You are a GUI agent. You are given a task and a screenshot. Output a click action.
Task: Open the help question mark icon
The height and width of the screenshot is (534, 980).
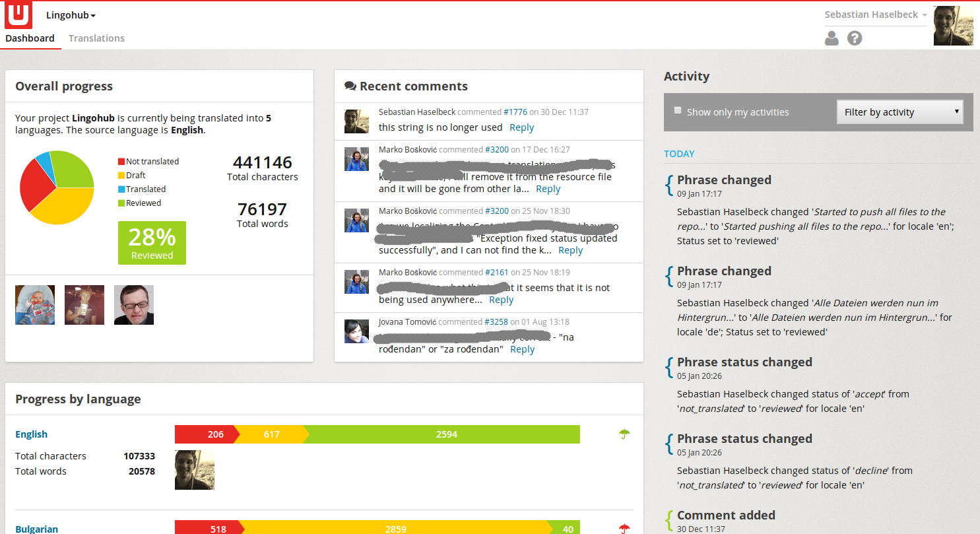coord(855,38)
